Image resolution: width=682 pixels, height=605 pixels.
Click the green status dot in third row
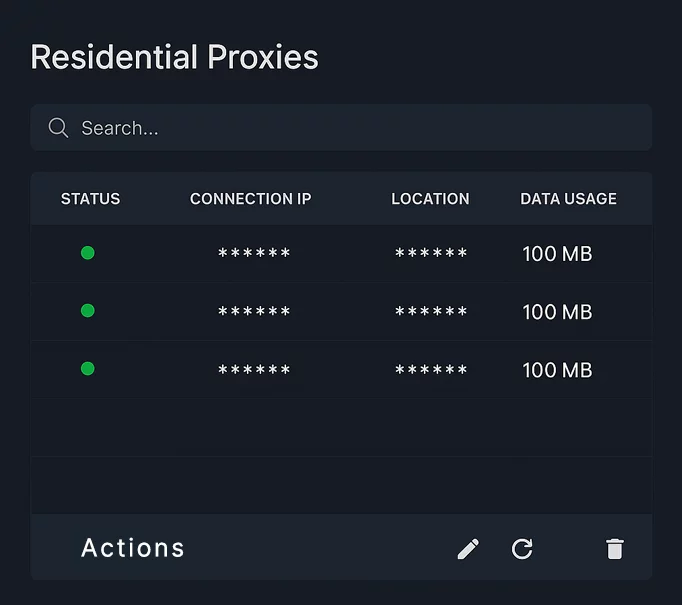[87, 369]
